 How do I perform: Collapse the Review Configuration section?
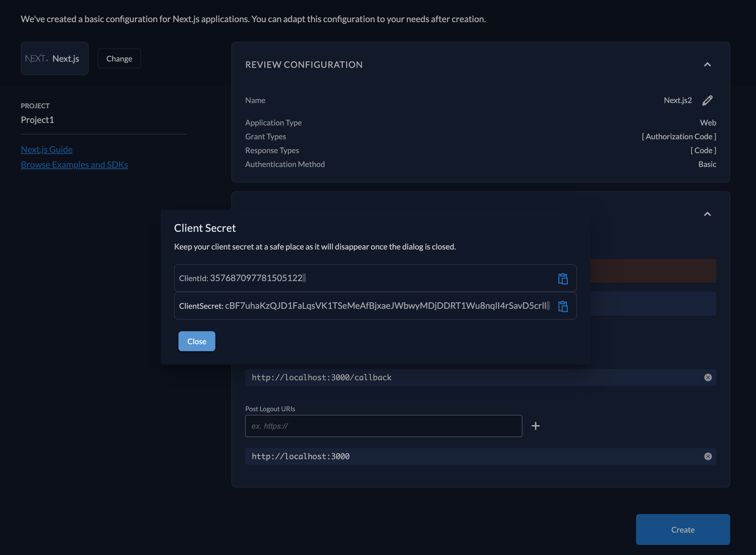point(707,65)
